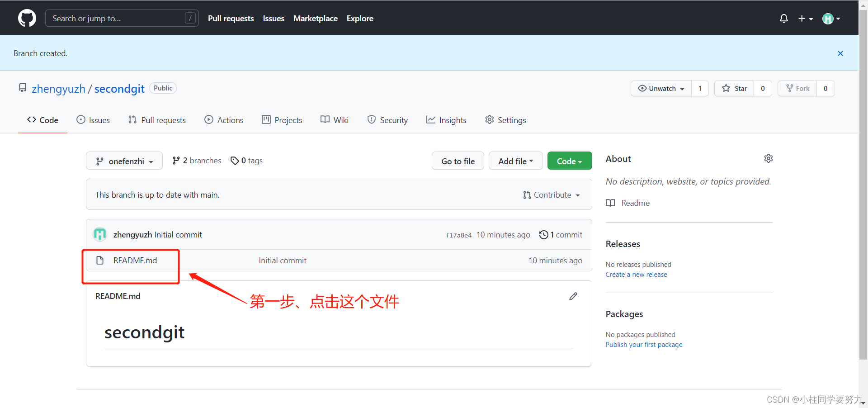This screenshot has width=868, height=408.
Task: Click the About settings gear icon
Action: pyautogui.click(x=769, y=158)
